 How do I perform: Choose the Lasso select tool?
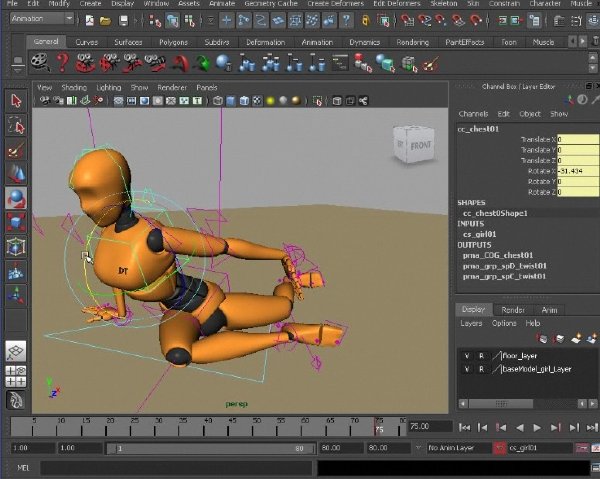pos(16,125)
